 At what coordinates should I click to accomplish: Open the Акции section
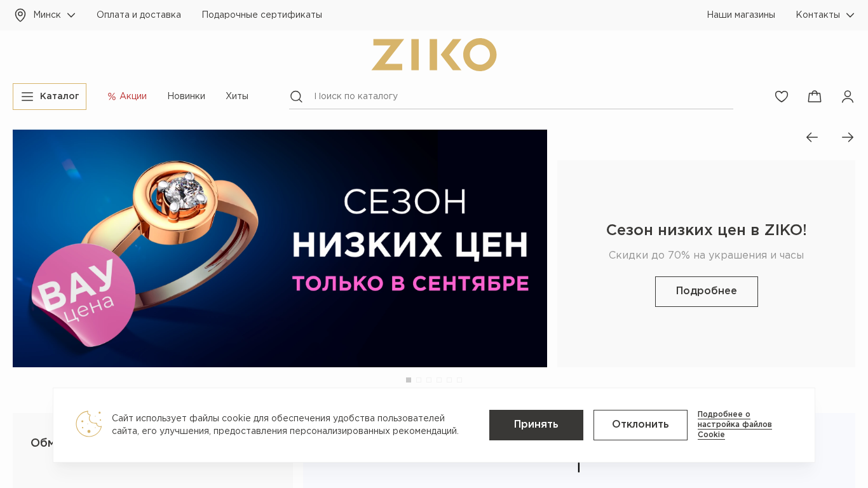point(127,97)
